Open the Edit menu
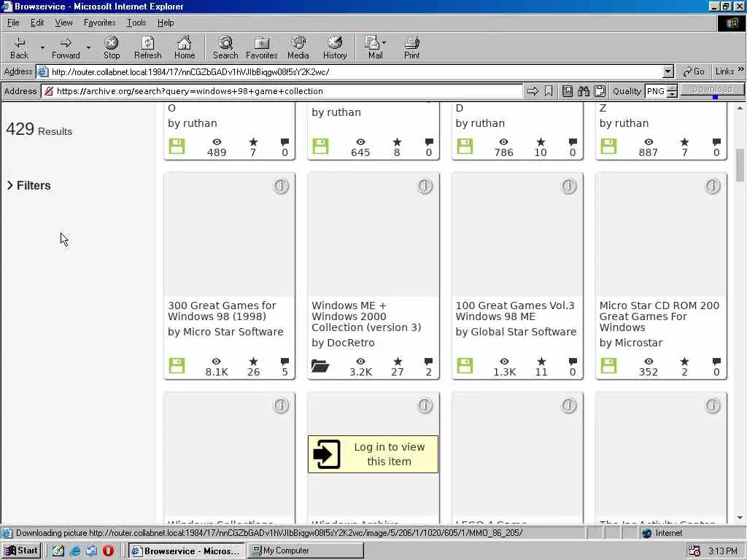 click(x=37, y=23)
